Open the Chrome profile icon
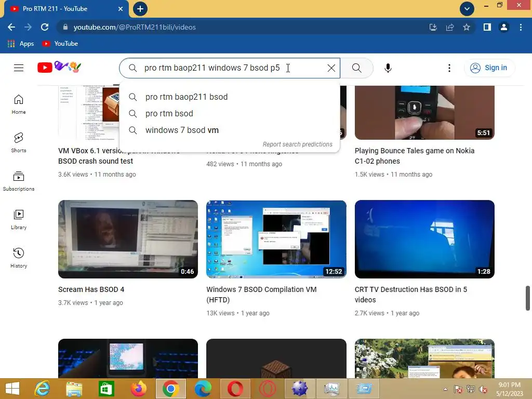This screenshot has width=532, height=399. tap(504, 27)
